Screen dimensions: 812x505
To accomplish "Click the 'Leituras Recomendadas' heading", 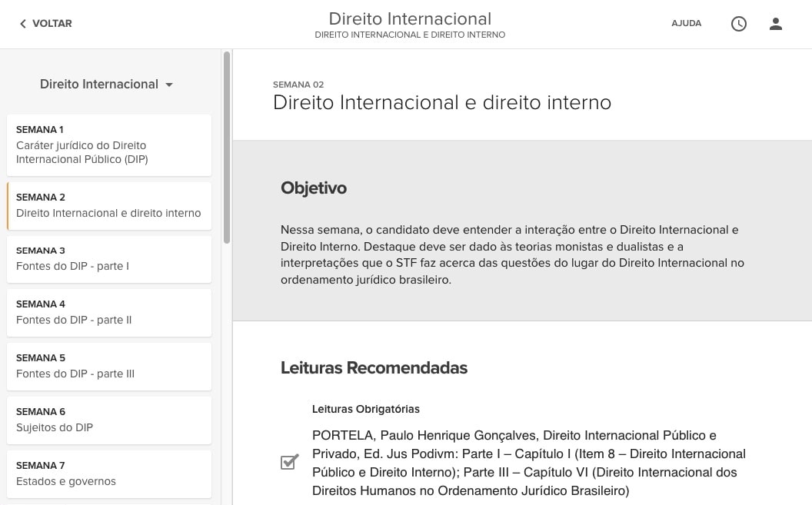I will [374, 368].
